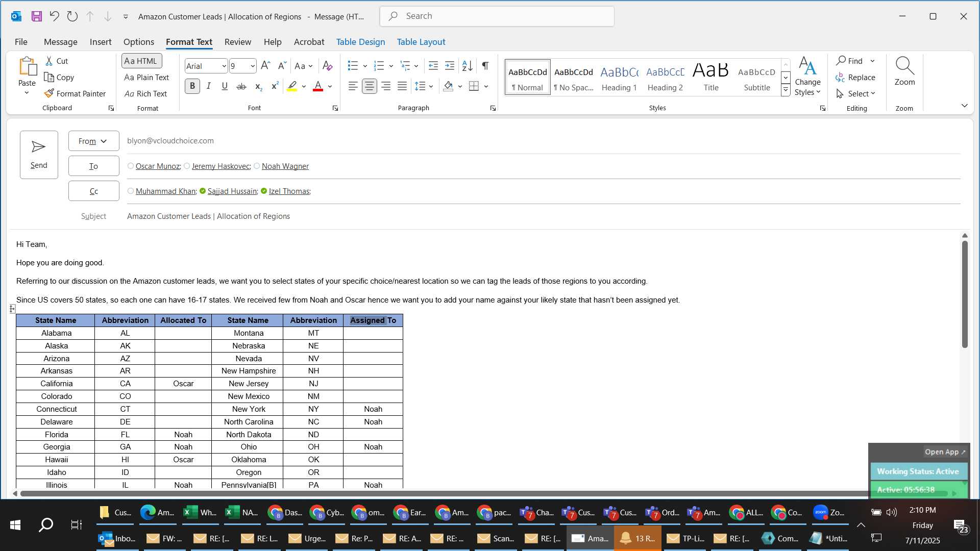
Task: Open the Table Layout tab
Action: 421,42
